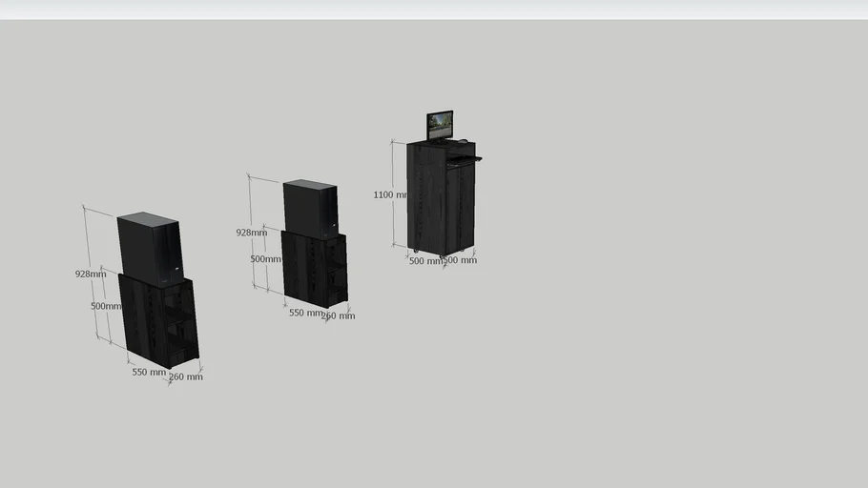Select the shelf cabinet under the middle speaker
868x488 pixels.
pos(315,270)
